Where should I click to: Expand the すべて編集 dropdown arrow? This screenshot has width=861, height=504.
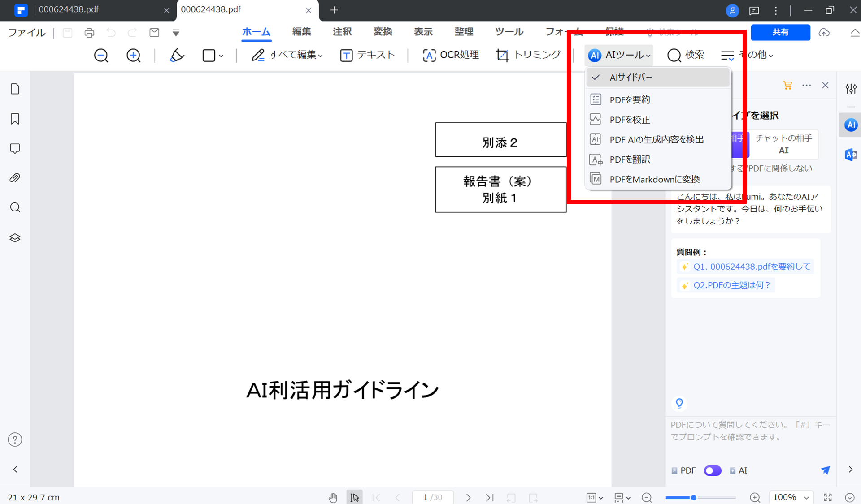(x=320, y=56)
